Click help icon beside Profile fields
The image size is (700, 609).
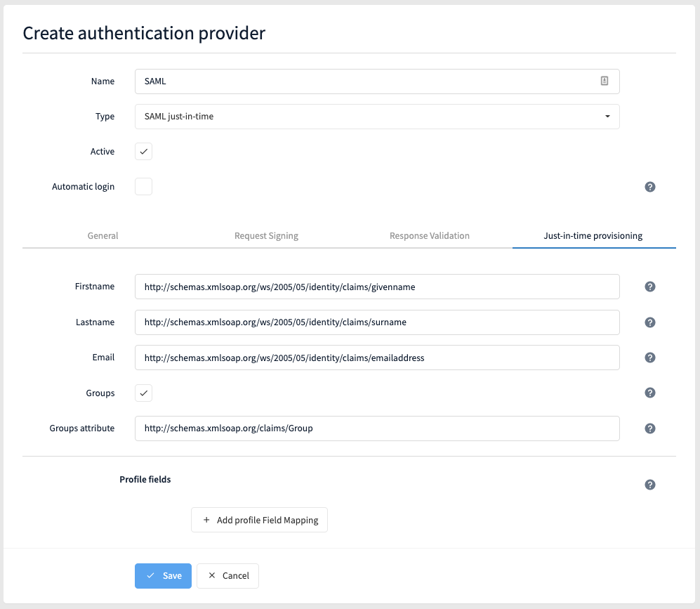pyautogui.click(x=649, y=485)
